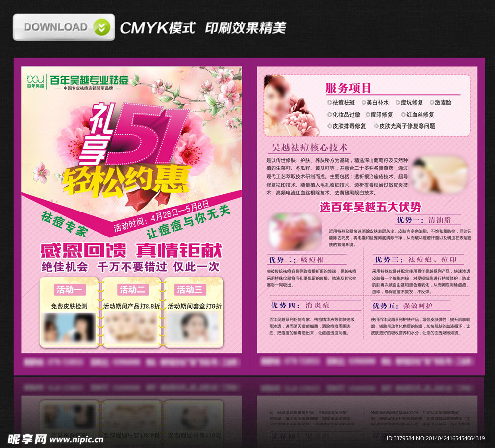The width and height of the screenshot is (495, 448).
Task: Select the 皮肤光离子修复等问题 bullet
Action: pos(404,126)
